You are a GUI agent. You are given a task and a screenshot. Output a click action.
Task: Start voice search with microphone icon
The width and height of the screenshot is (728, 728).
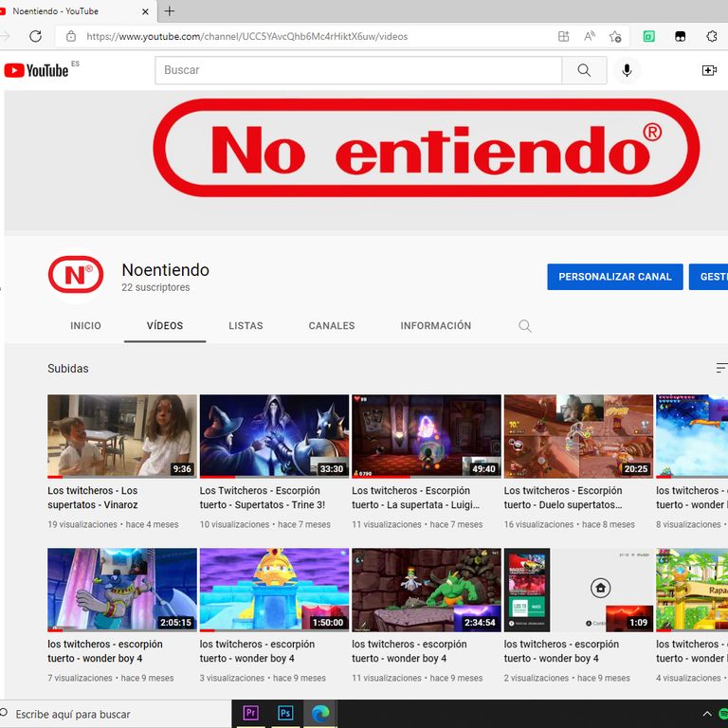click(627, 70)
